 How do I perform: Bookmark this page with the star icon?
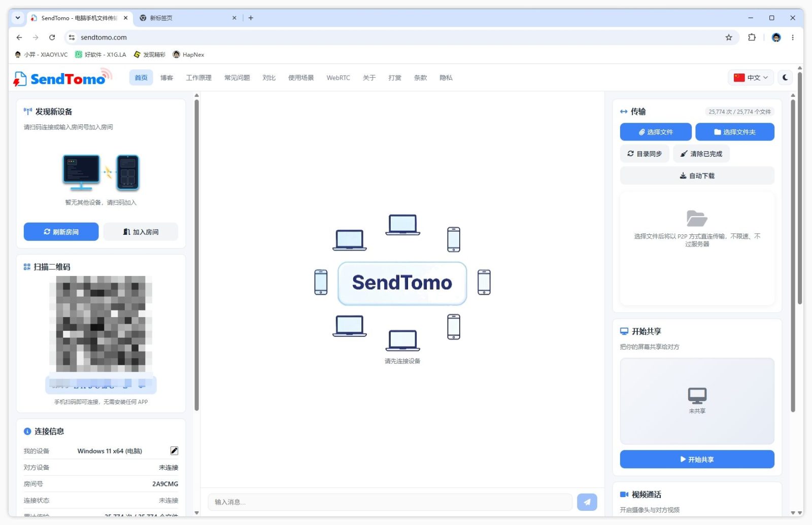(x=729, y=38)
